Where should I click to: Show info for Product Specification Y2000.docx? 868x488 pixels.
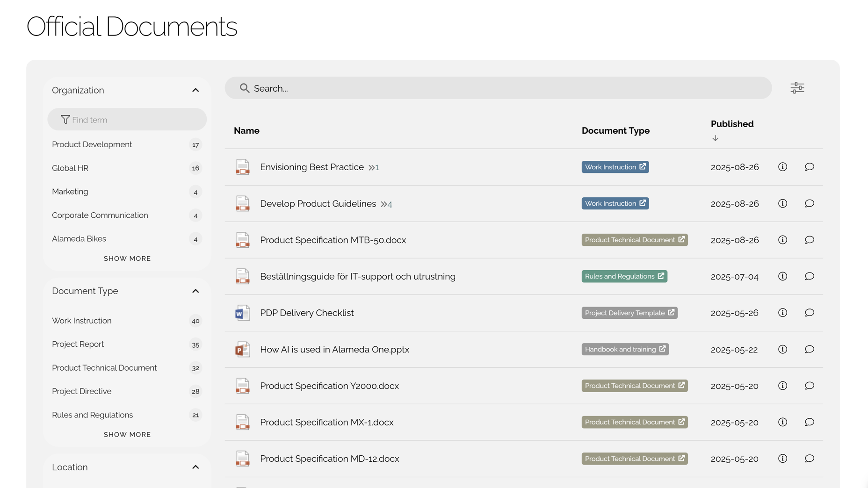coord(782,386)
